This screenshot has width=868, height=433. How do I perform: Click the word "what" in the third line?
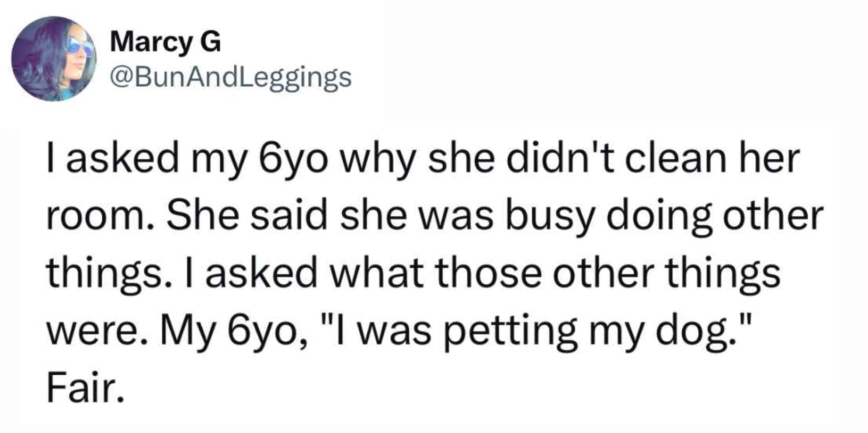(x=376, y=274)
